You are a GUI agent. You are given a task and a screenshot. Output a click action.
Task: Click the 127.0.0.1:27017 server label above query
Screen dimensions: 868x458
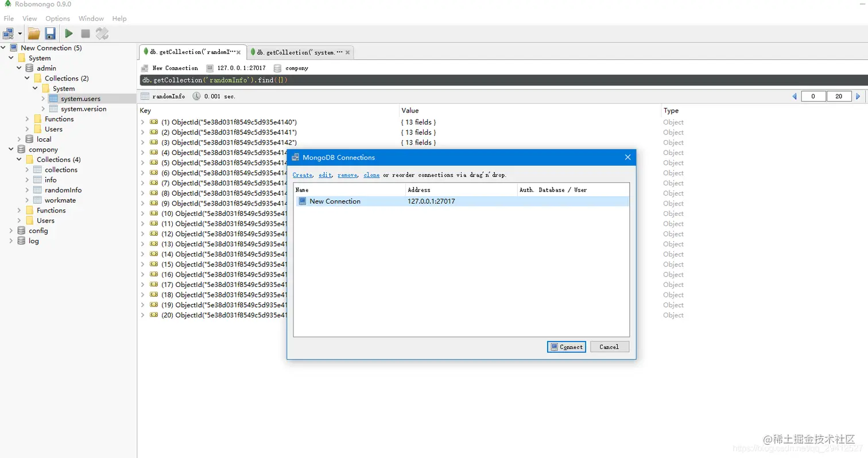point(242,68)
